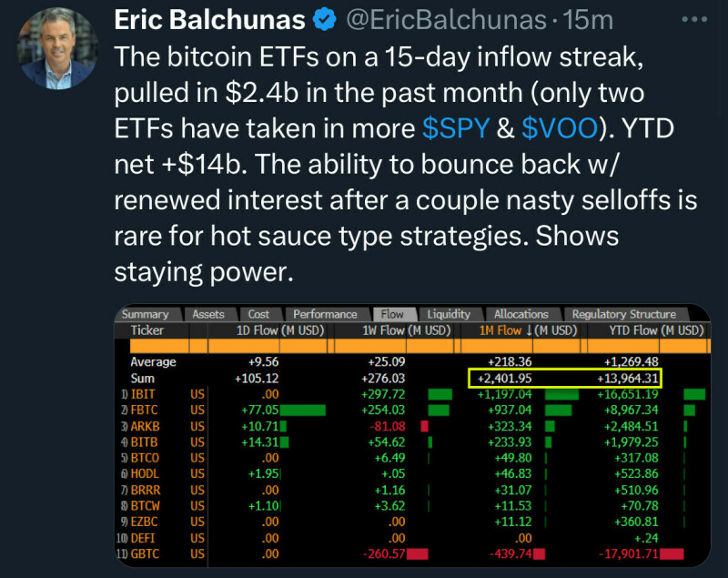This screenshot has width=728, height=578.
Task: Open the Liquidity tab
Action: (449, 314)
